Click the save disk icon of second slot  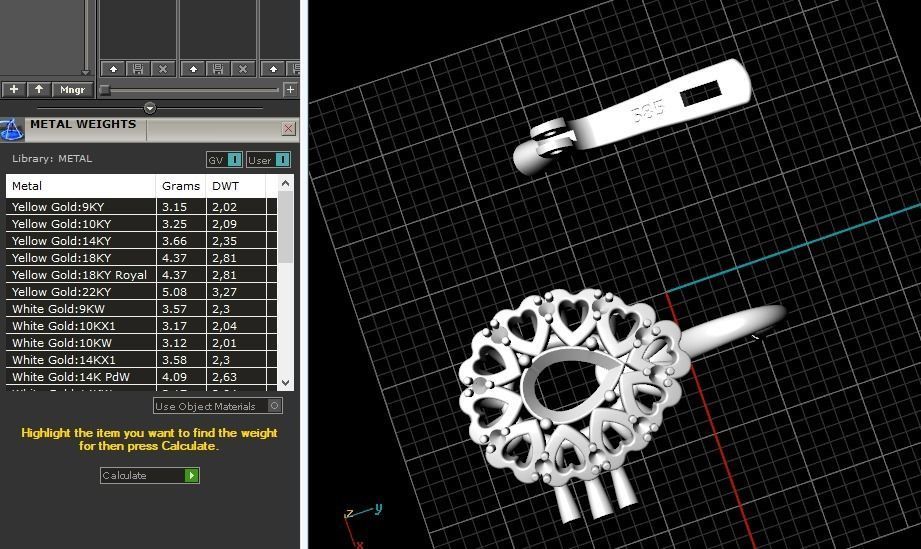[218, 69]
